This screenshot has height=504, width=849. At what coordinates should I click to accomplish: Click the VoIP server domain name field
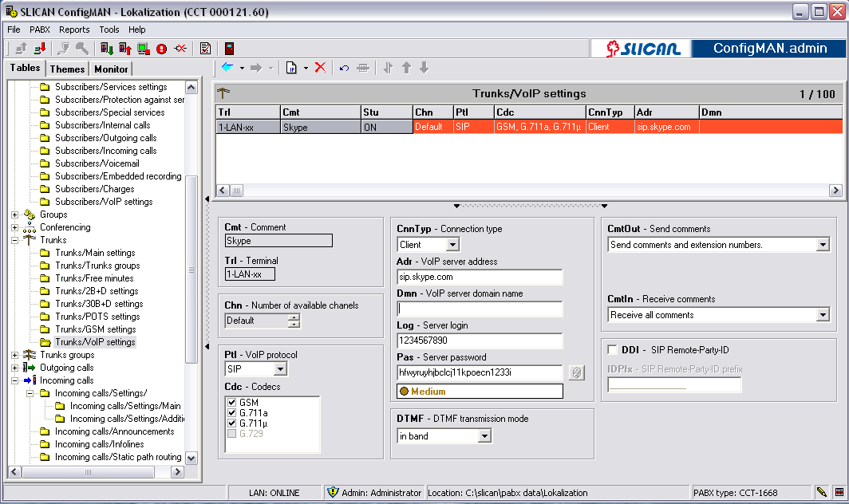480,309
